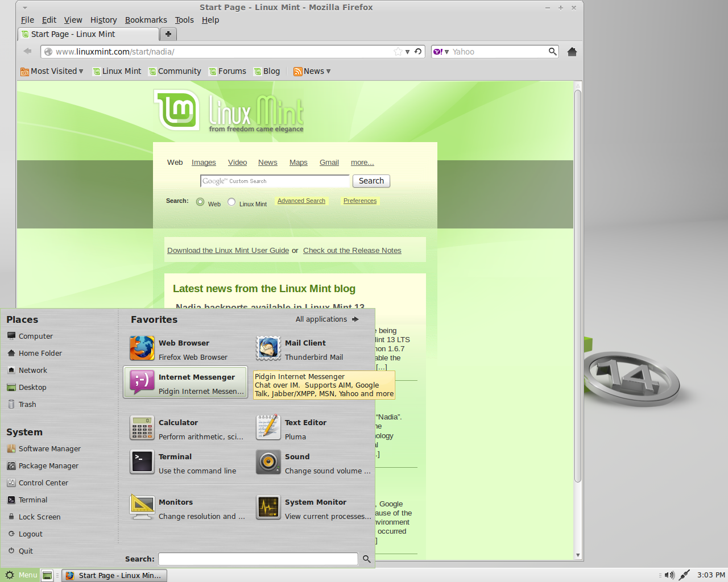
Task: Open Pluma Text Editor icon
Action: pos(268,428)
